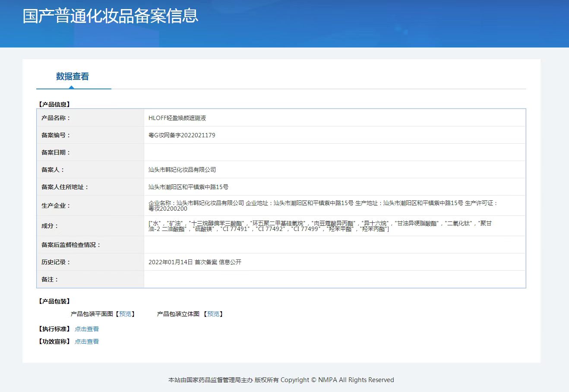Preview 产品包装立体图 image
Image resolution: width=569 pixels, height=392 pixels.
coord(213,314)
